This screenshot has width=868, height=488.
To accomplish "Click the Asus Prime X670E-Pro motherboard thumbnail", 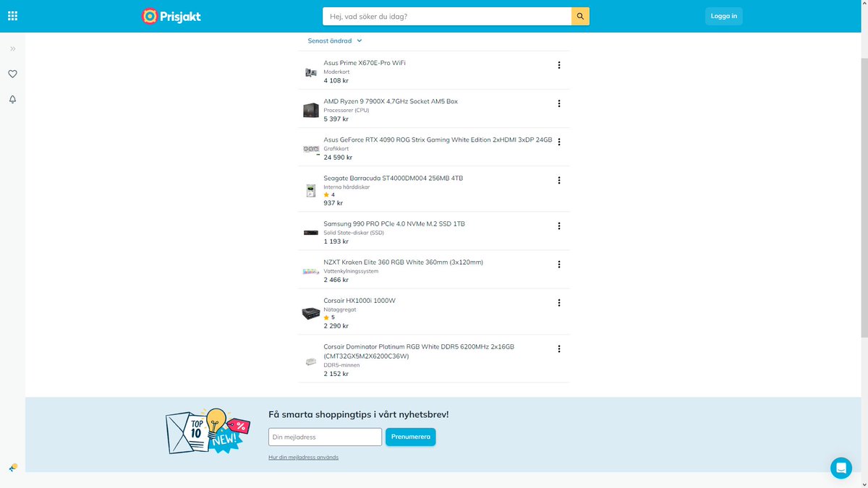I will (x=311, y=72).
